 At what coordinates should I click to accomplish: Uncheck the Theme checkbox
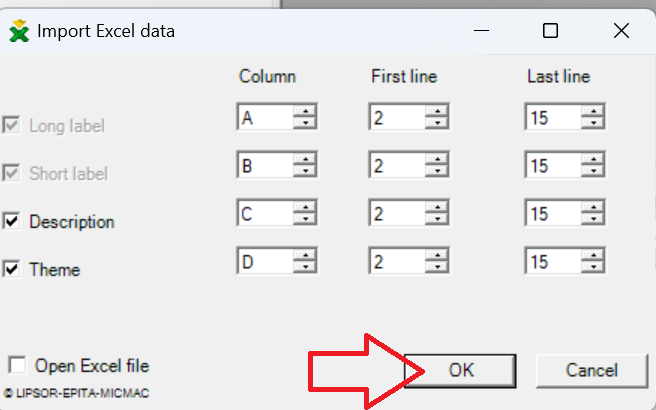11,269
